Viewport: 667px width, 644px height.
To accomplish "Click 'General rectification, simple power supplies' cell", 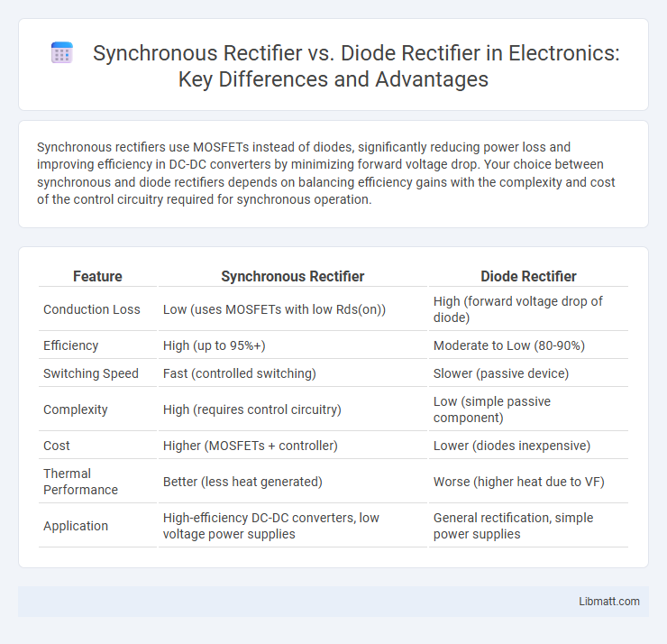I will point(528,526).
